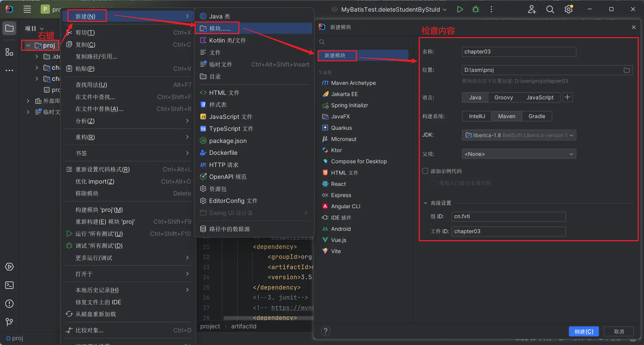Click the project breadcrumb at editor bottom

click(x=210, y=326)
